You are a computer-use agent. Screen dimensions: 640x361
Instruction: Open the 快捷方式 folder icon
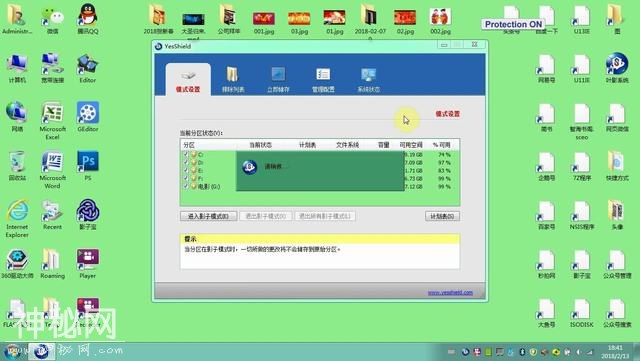pyautogui.click(x=617, y=166)
